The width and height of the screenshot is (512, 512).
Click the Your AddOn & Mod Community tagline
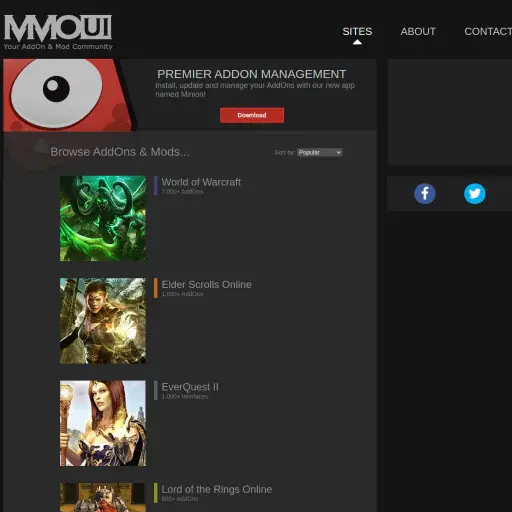58,47
